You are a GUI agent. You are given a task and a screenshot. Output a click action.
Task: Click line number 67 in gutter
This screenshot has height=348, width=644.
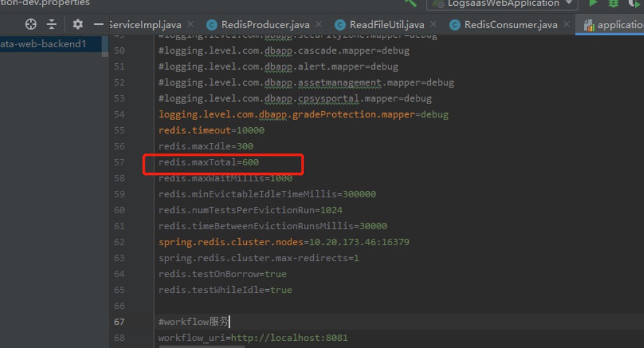[x=119, y=322]
